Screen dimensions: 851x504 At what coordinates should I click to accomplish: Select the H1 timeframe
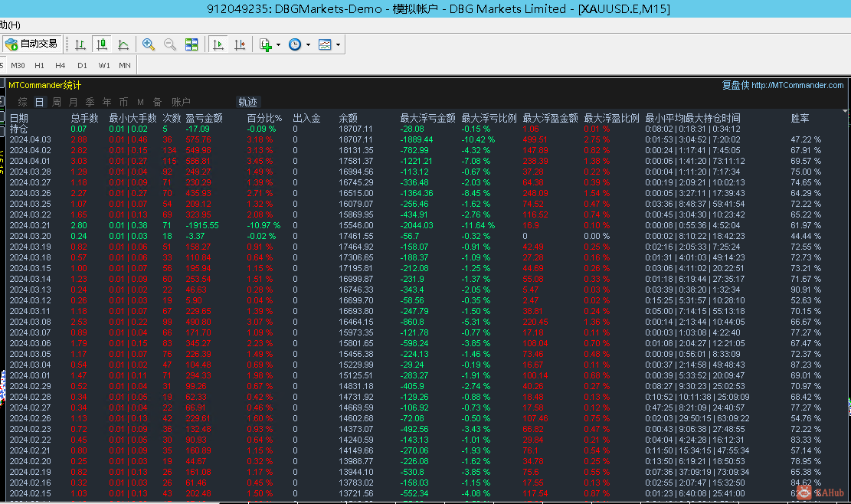tap(40, 65)
